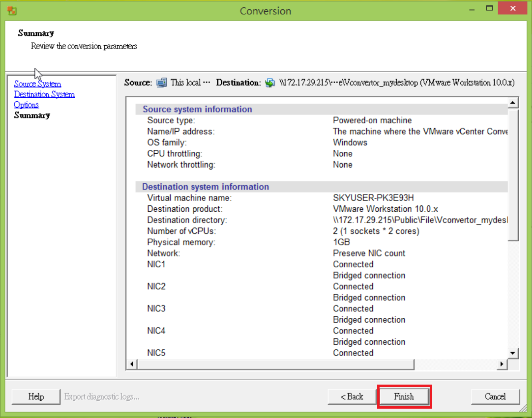Select the destination path text in header
Screen dimensions: 532x418
(397, 83)
